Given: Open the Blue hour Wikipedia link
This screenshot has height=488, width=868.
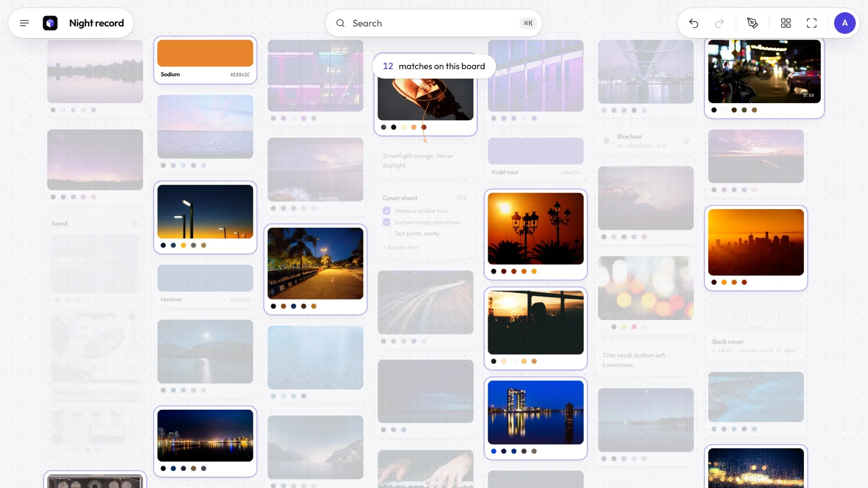Looking at the screenshot, I should click(x=642, y=145).
